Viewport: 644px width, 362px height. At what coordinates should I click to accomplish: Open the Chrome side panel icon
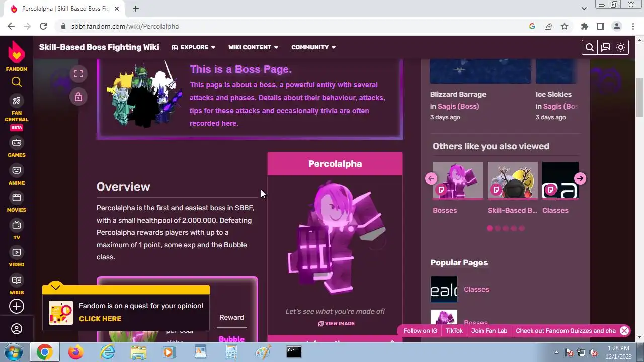tap(600, 26)
